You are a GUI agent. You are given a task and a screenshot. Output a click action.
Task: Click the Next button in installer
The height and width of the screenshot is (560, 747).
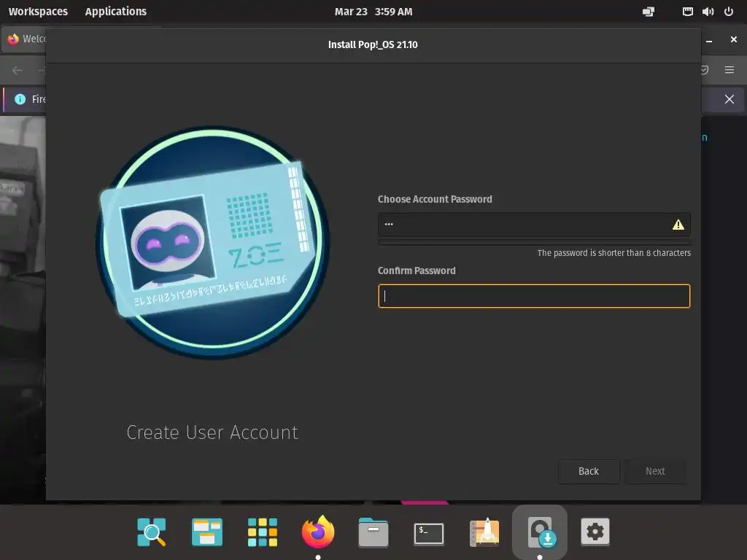(x=655, y=471)
